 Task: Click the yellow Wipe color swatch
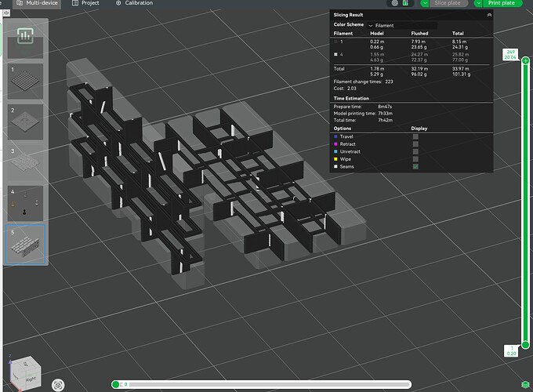(335, 159)
